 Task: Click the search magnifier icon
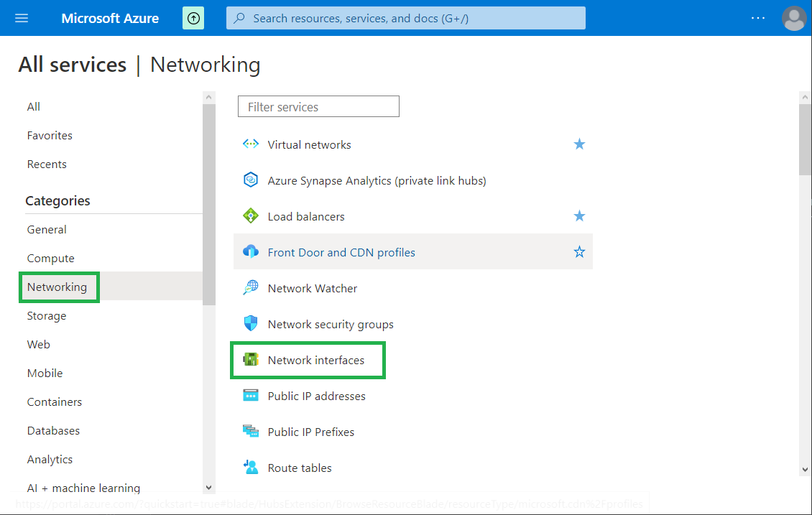pyautogui.click(x=239, y=18)
